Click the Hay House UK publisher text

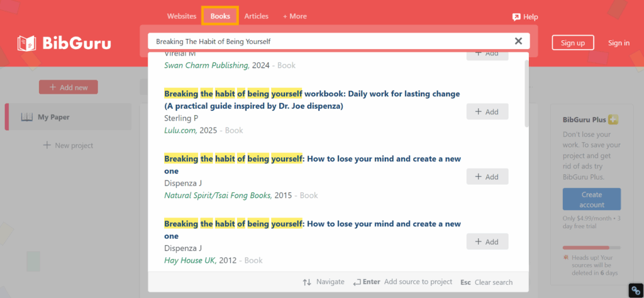click(x=190, y=260)
